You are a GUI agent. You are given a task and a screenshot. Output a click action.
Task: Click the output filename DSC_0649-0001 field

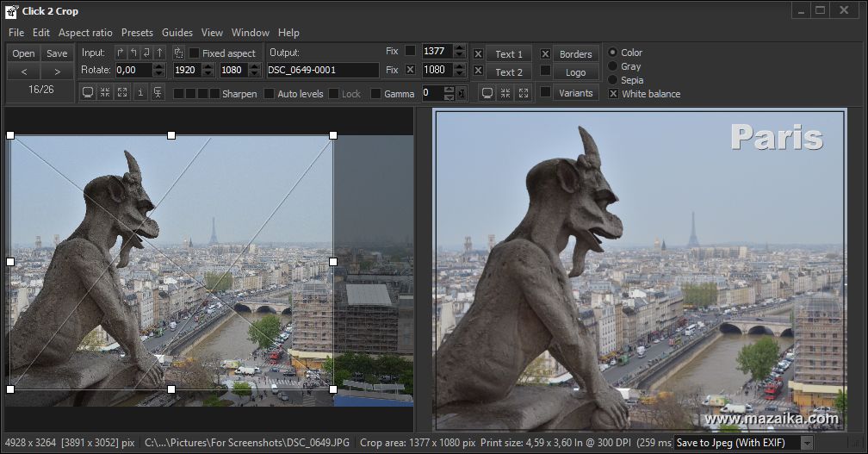pyautogui.click(x=323, y=70)
